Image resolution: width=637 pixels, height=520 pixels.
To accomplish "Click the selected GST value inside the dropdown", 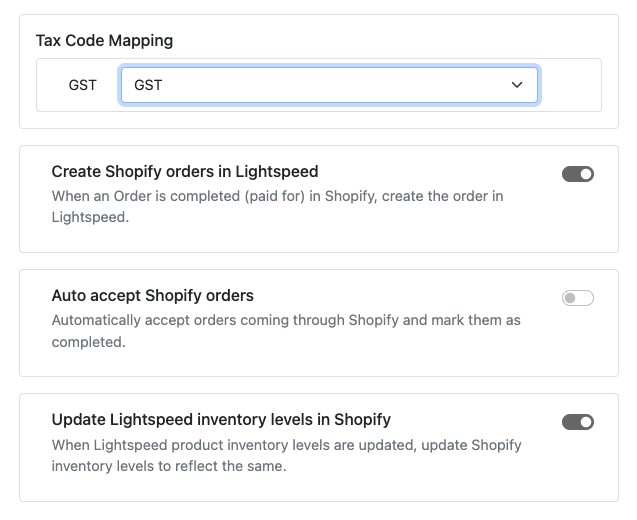I will [x=148, y=85].
